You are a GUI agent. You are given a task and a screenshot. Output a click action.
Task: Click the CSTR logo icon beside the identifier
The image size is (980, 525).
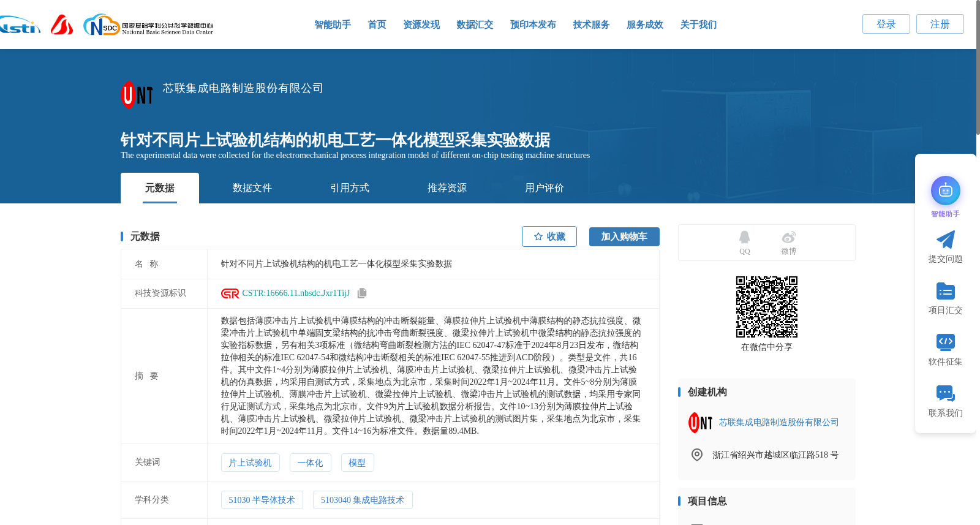pyautogui.click(x=230, y=293)
